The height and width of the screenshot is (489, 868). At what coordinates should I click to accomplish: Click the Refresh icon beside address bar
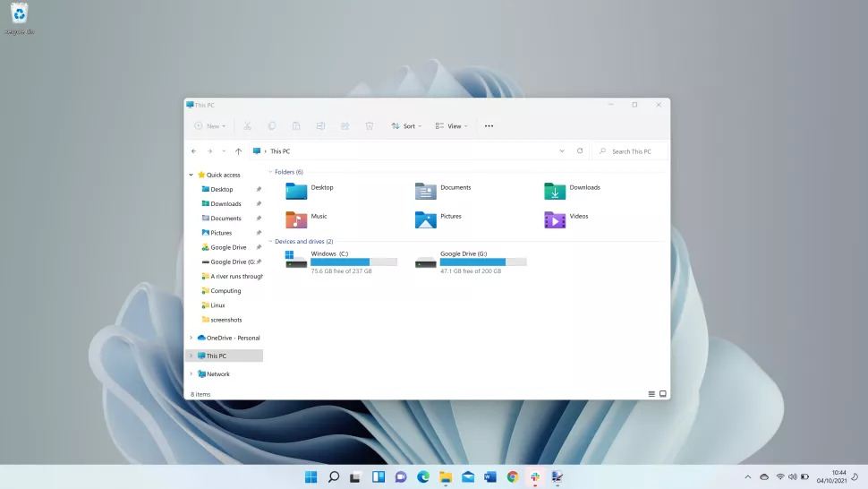(x=580, y=151)
